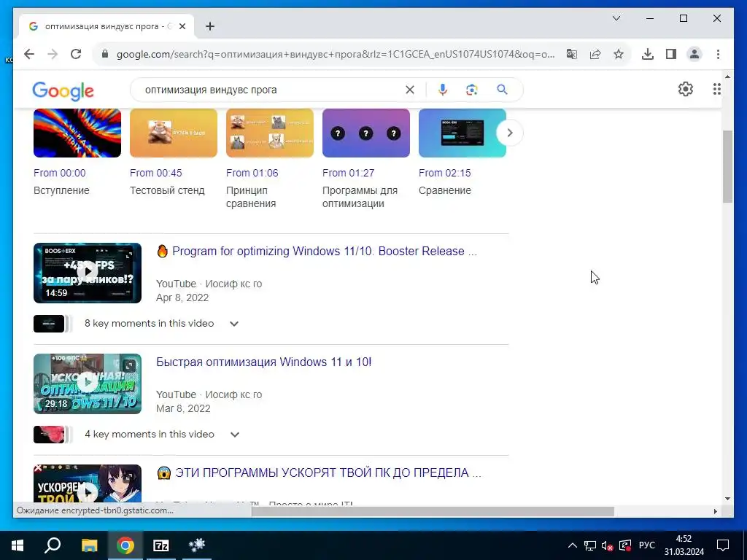The image size is (747, 560).
Task: Expand 8 key moments in this video
Action: (234, 324)
